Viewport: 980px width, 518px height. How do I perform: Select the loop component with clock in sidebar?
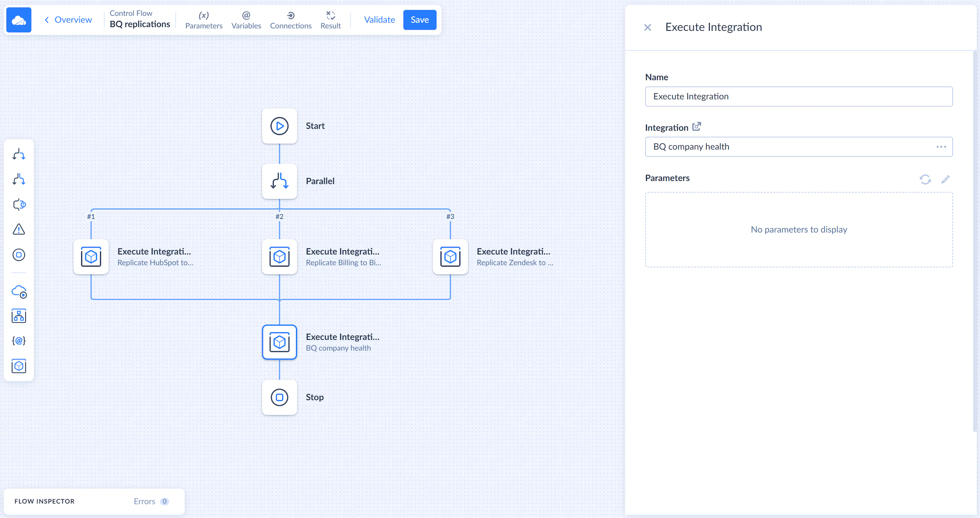tap(19, 204)
